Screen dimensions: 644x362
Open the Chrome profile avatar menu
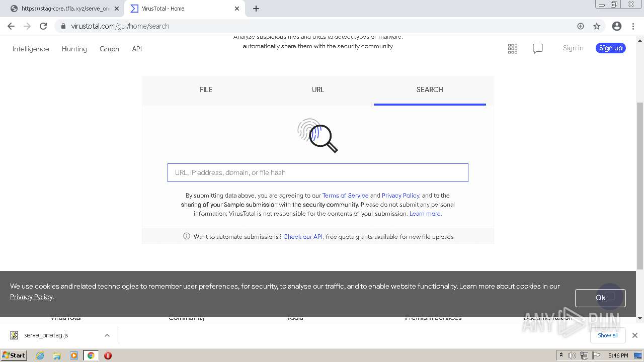pyautogui.click(x=617, y=26)
